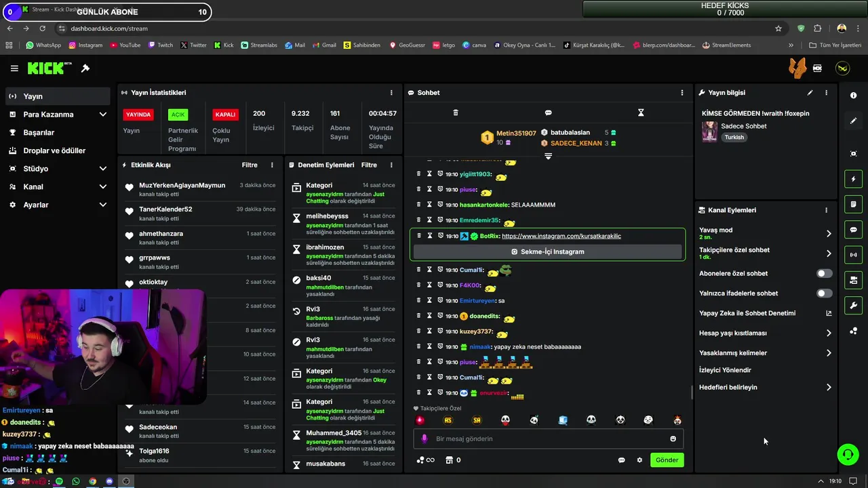Open Kanal Eylemleri panel three-dot menu
868x488 pixels.
click(x=826, y=210)
